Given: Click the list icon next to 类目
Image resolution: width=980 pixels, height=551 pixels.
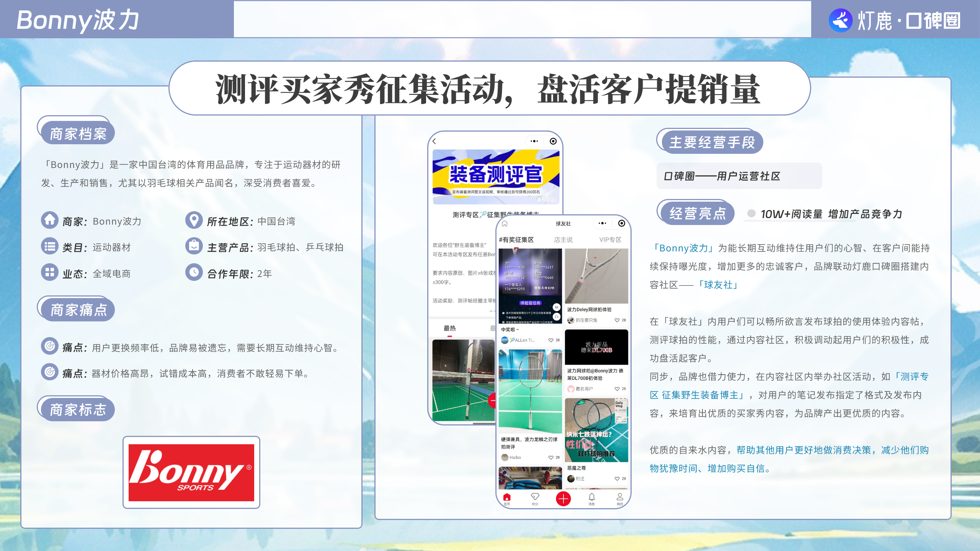Looking at the screenshot, I should coord(50,246).
